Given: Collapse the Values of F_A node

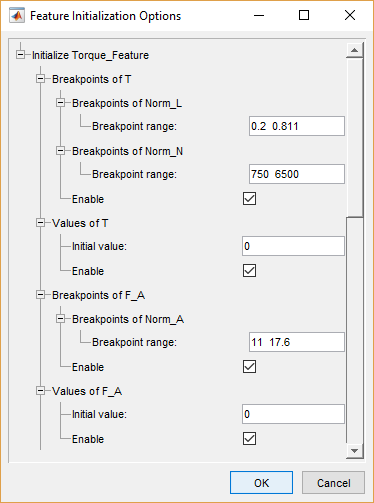Looking at the screenshot, I should click(x=40, y=391).
